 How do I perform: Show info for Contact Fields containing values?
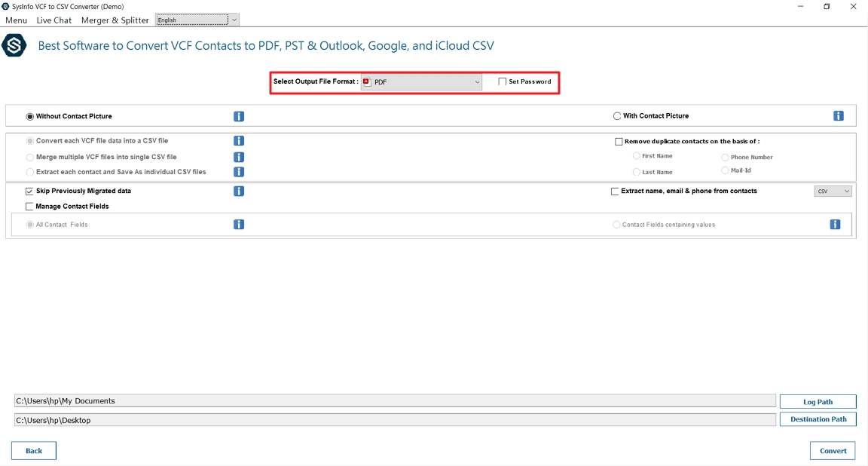[836, 225]
